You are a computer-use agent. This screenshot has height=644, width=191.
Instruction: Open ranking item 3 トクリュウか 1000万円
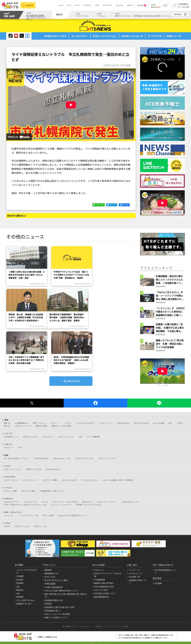point(162,313)
